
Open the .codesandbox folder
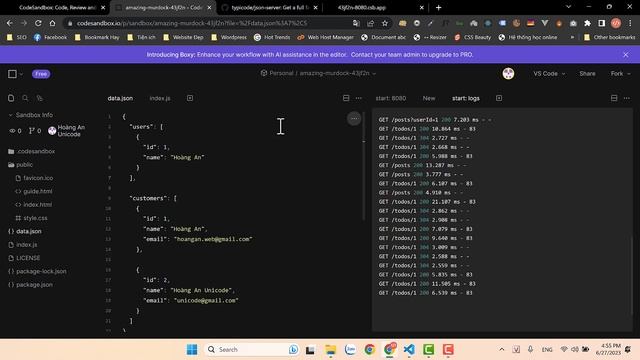pyautogui.click(x=31, y=151)
